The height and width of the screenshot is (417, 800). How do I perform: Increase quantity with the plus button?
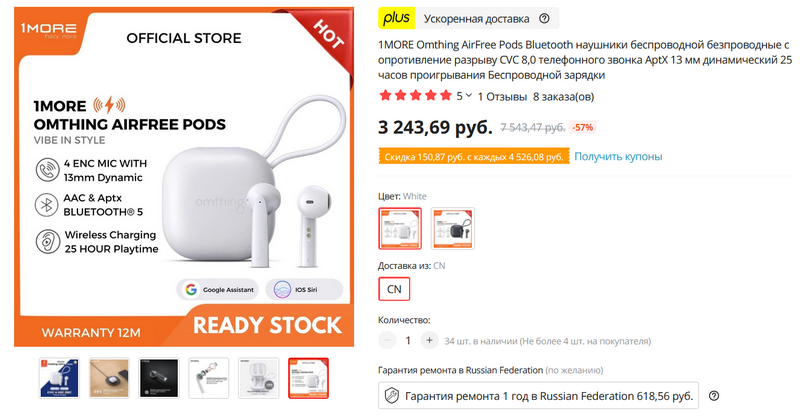430,340
